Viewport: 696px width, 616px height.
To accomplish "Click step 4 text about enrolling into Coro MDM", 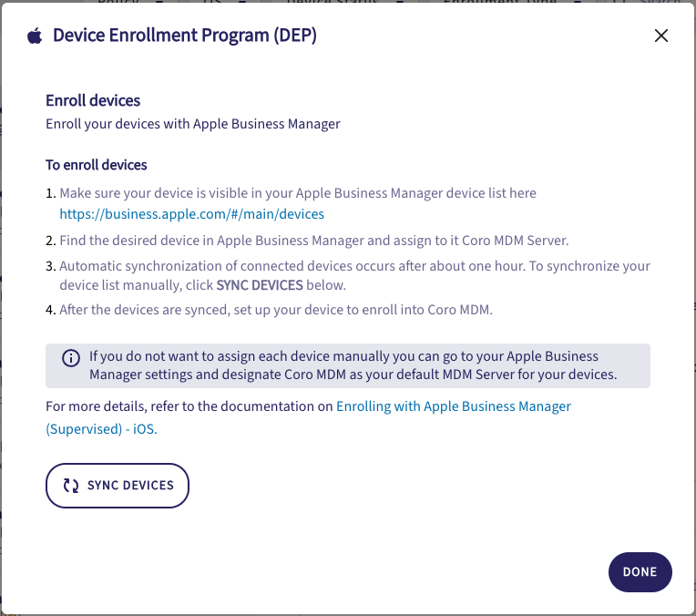I will tap(276, 310).
